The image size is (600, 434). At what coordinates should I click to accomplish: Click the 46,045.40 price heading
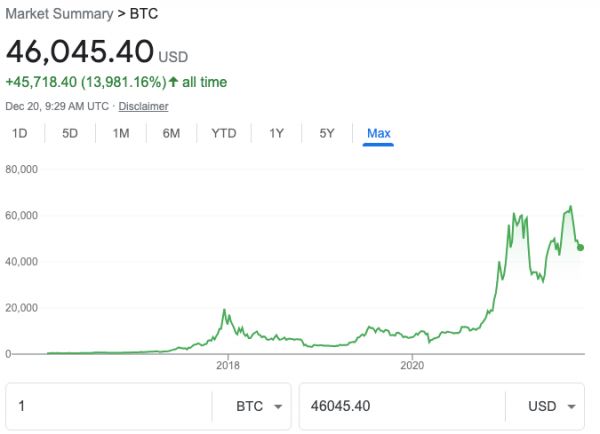point(80,51)
